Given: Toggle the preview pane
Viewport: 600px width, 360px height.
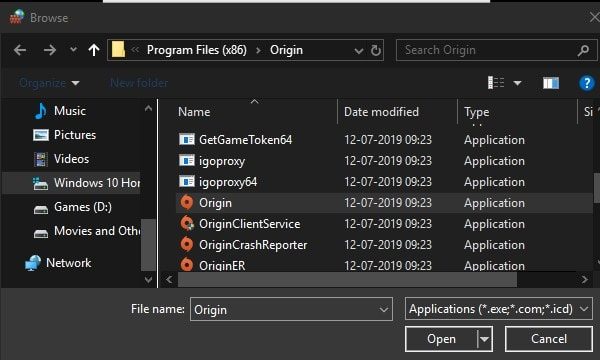Looking at the screenshot, I should tap(551, 83).
